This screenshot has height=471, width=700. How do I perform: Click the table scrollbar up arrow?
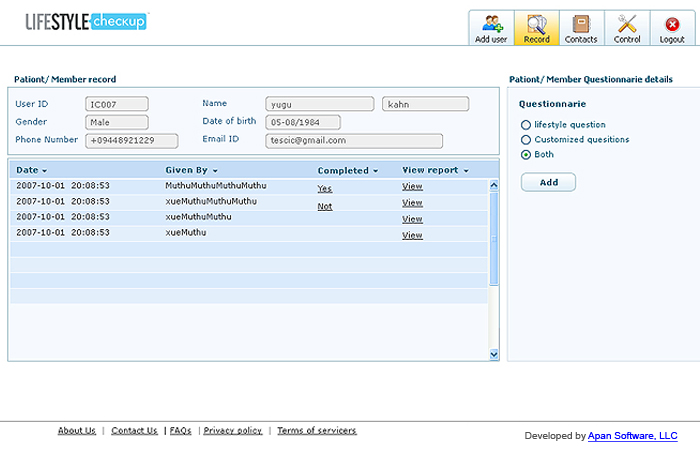click(494, 185)
